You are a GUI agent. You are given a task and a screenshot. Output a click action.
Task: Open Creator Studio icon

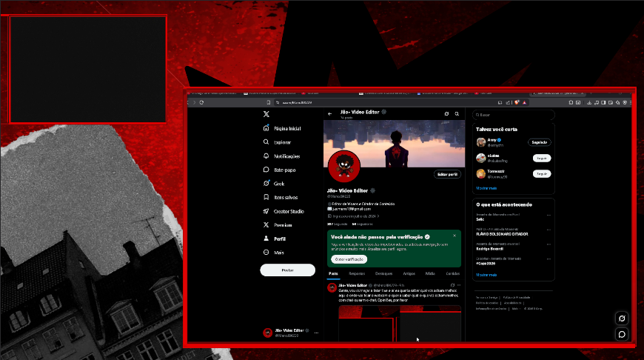[266, 211]
